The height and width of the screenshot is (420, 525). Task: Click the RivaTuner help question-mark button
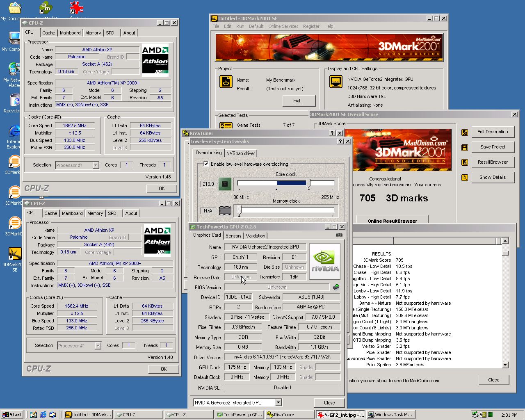[x=332, y=133]
